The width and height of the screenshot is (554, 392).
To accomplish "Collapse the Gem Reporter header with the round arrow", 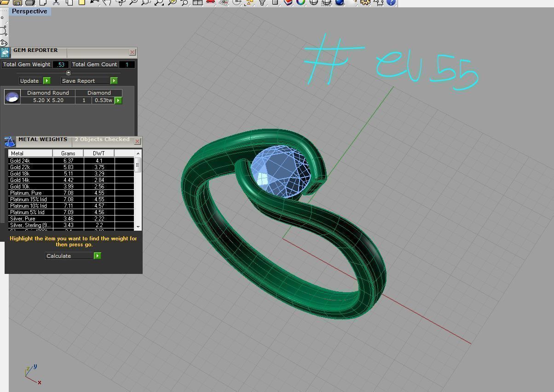I will tap(69, 73).
